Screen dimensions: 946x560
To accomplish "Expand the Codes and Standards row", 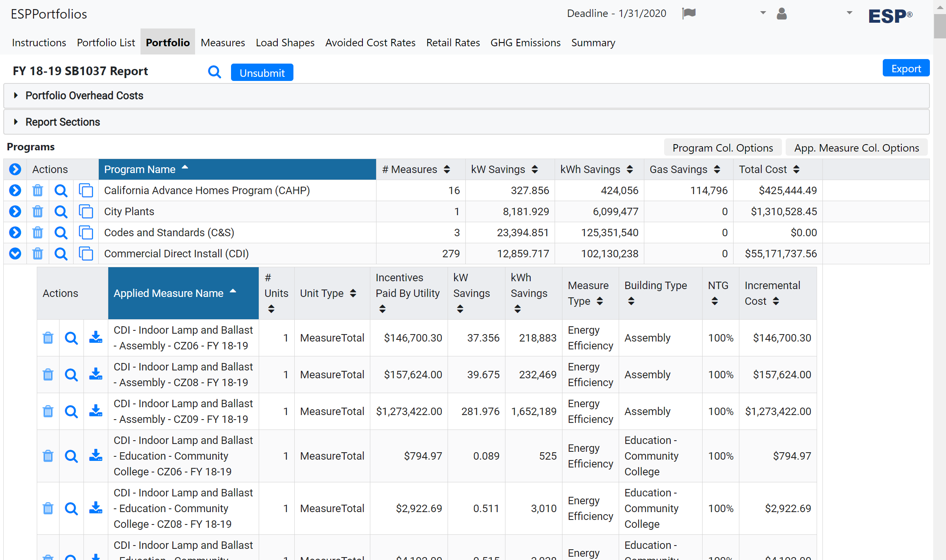I will pos(15,233).
